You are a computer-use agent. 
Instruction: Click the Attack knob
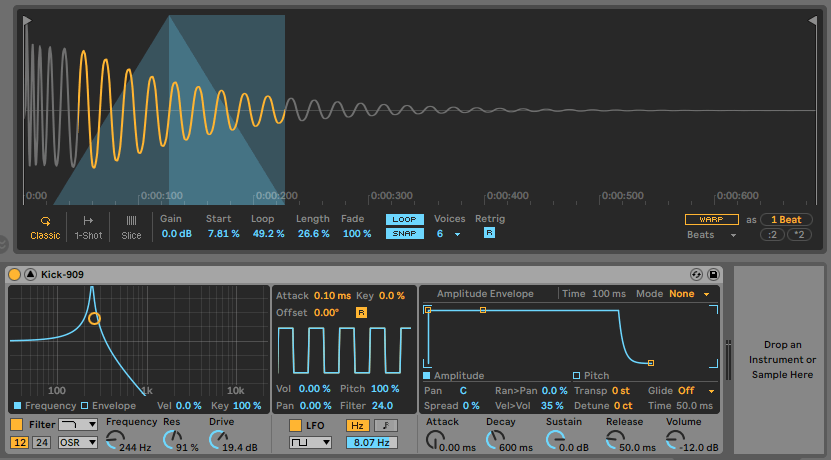(x=435, y=439)
